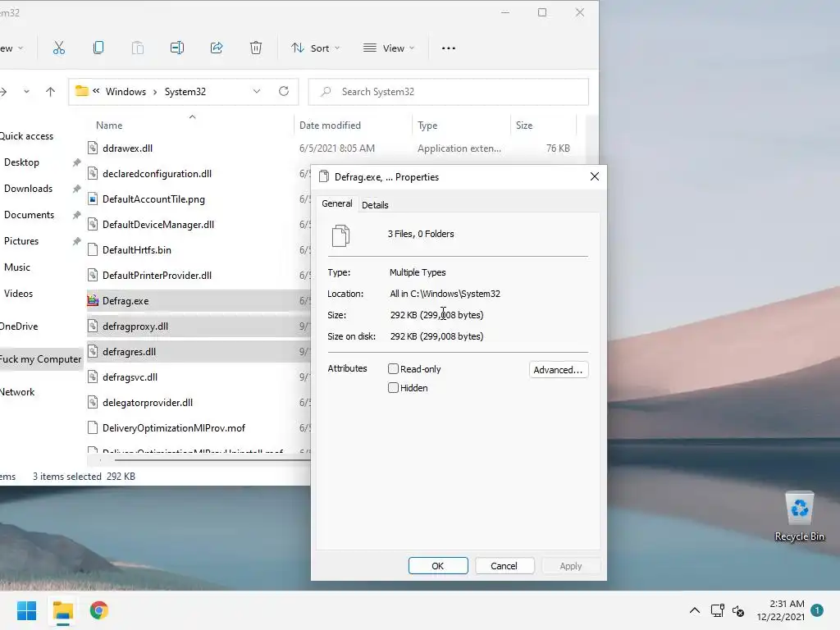Open the See more ellipsis menu
The image size is (840, 630).
[x=449, y=48]
